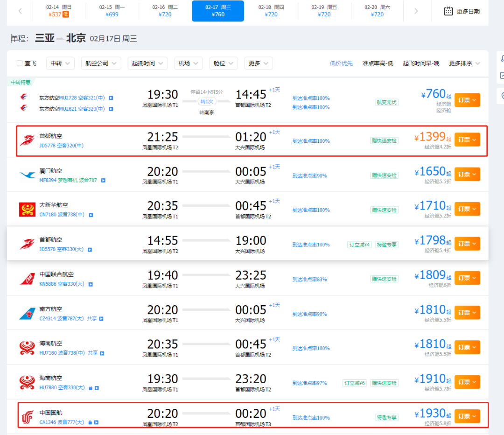Switch to the 02-18 周四 date tab
Screen dimensions: 504x435
click(x=271, y=10)
